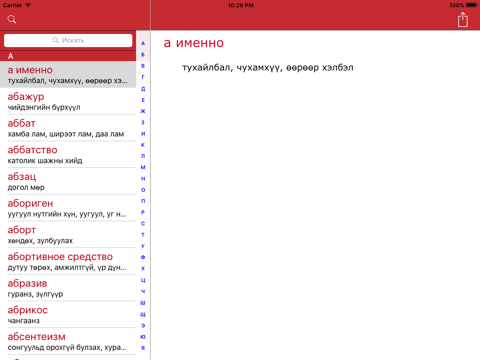The width and height of the screenshot is (480, 360).
Task: Select the entry абрикос
Action: point(68,315)
